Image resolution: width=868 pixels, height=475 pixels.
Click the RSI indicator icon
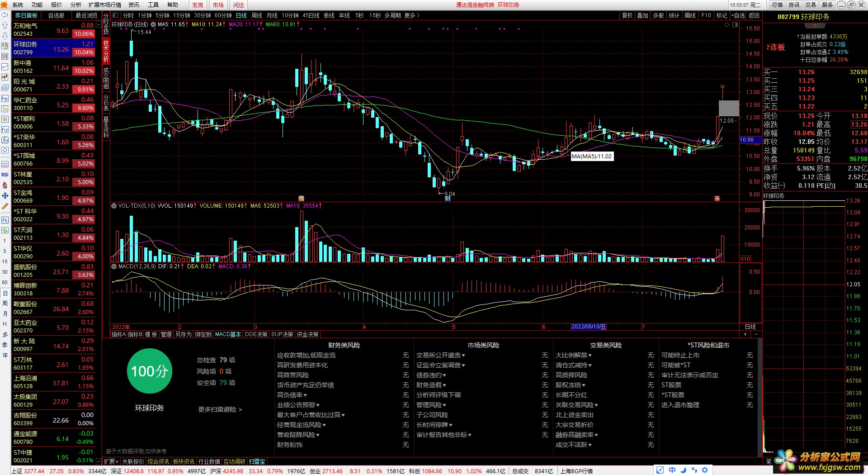[5, 175]
